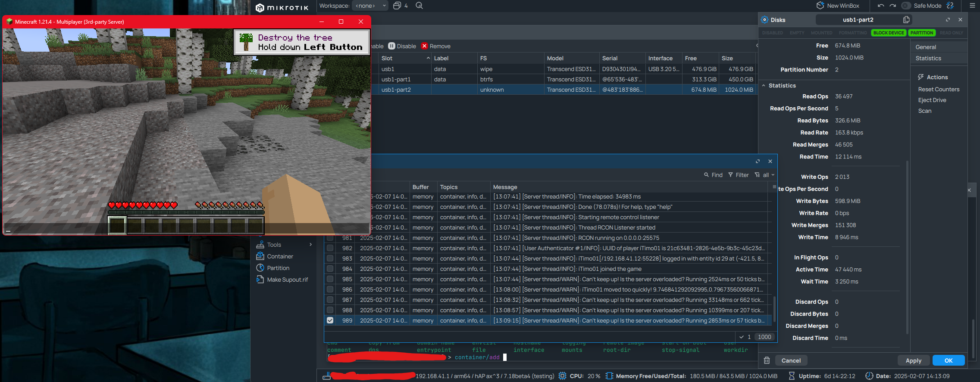Collapse the Statistics section in Disks

pos(764,86)
